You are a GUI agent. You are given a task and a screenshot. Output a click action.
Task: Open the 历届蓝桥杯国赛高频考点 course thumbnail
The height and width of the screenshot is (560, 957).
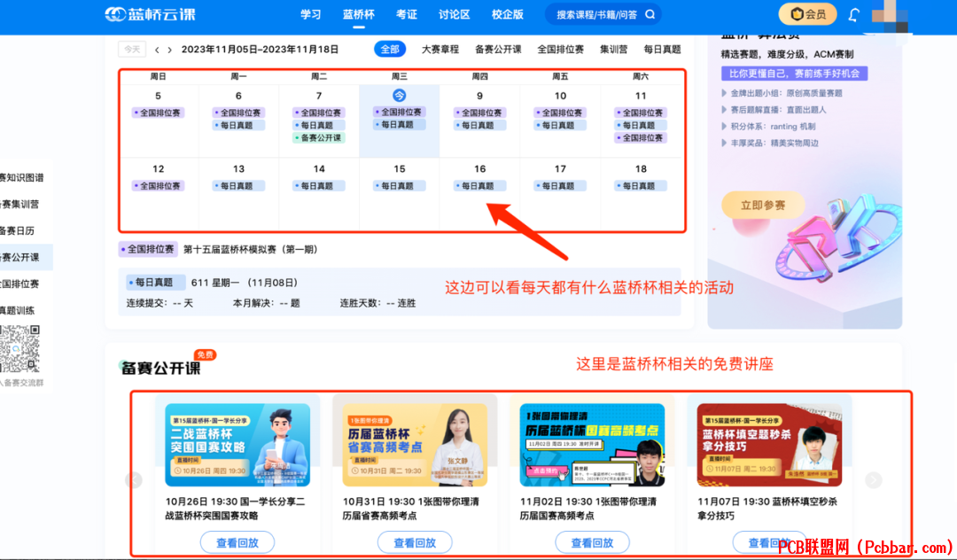[x=592, y=445]
